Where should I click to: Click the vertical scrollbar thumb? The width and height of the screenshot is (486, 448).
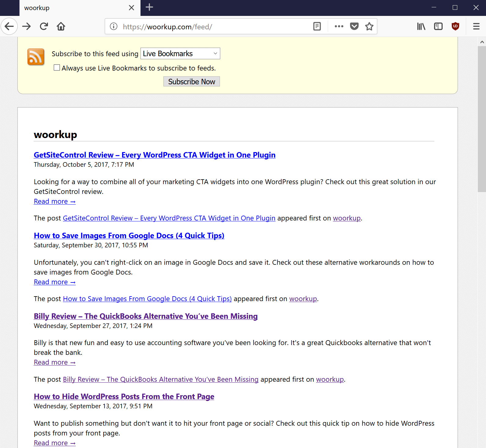482,119
